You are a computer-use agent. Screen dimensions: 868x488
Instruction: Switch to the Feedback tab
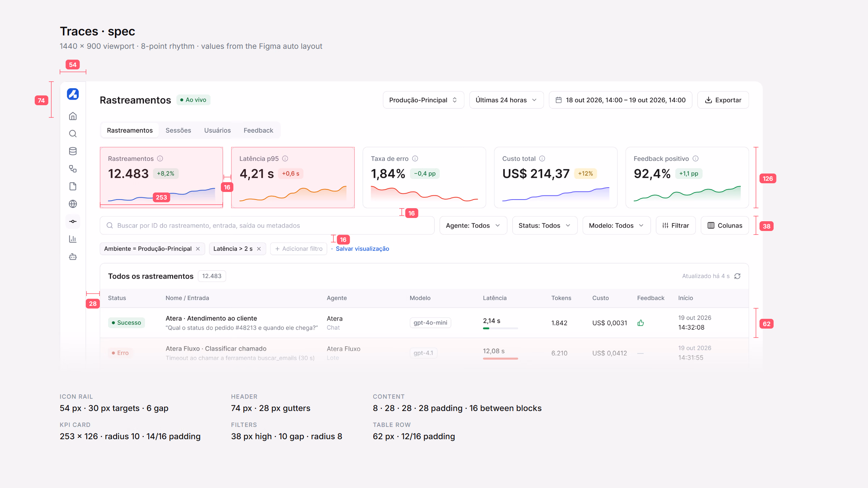click(x=258, y=130)
